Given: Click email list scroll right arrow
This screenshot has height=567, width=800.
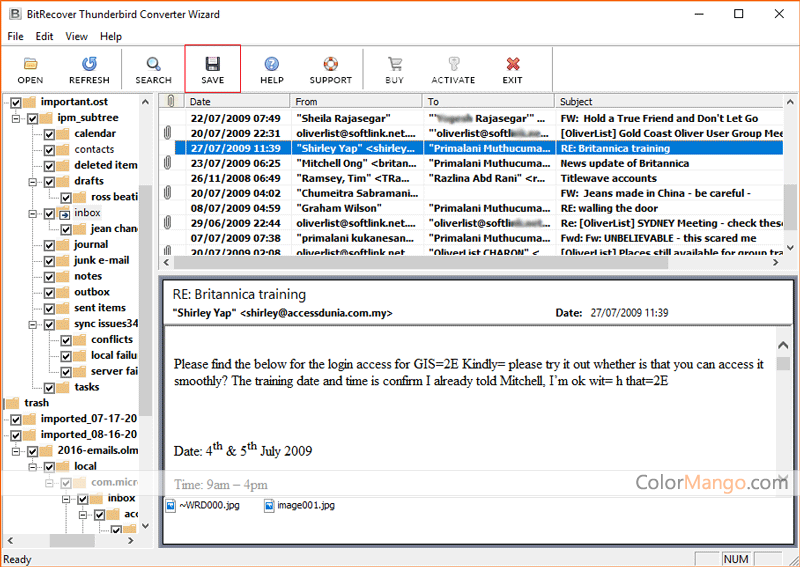Looking at the screenshot, I should (x=776, y=262).
